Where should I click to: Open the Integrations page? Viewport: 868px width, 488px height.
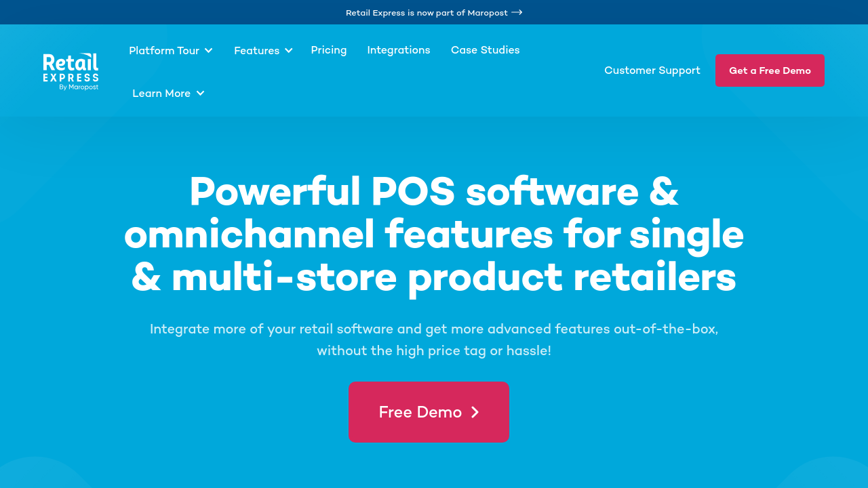399,50
